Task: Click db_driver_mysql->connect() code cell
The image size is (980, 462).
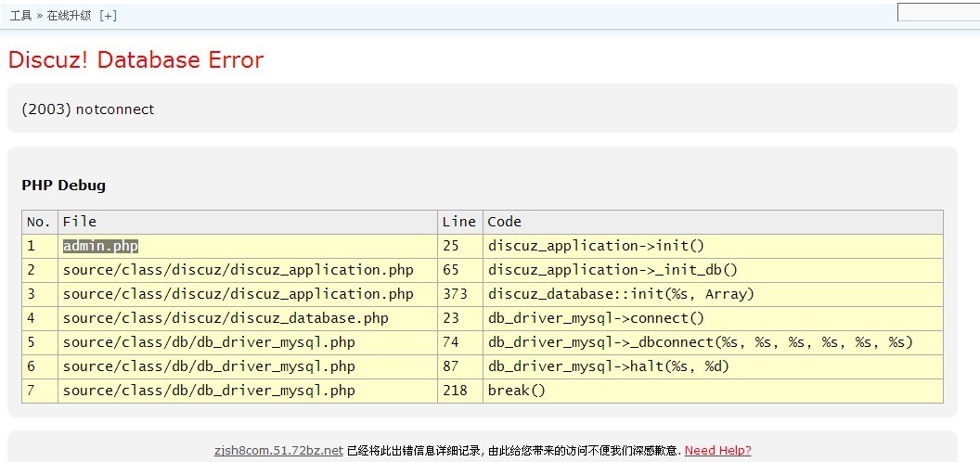Action: (x=713, y=319)
